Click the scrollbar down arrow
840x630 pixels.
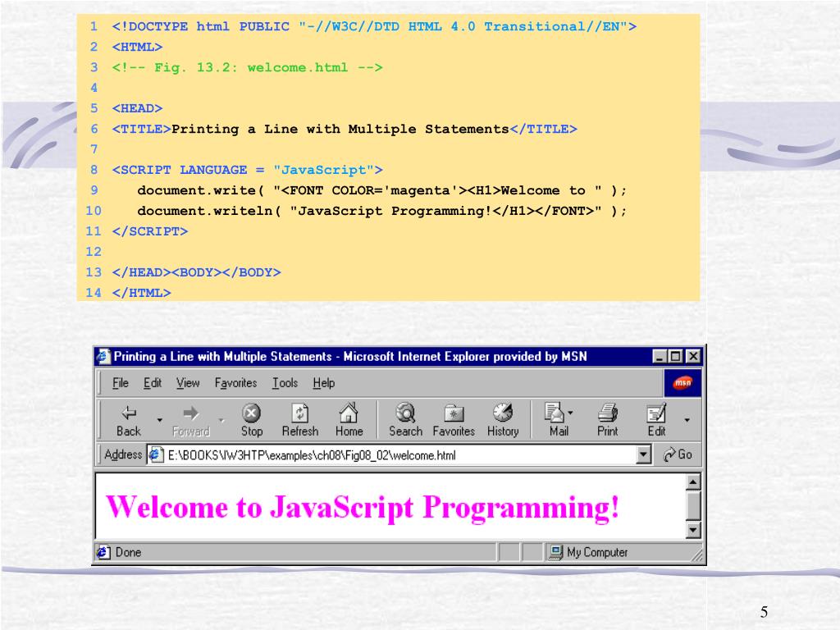(x=693, y=531)
